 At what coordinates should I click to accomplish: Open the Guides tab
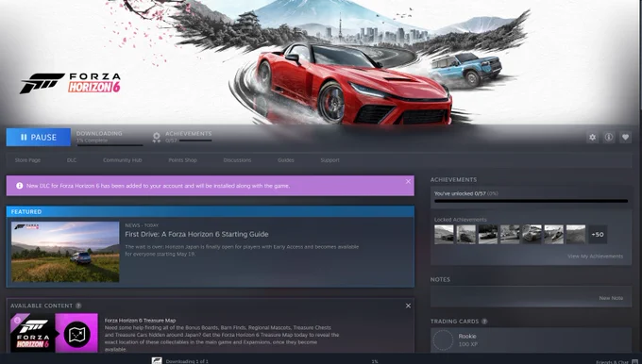point(286,160)
